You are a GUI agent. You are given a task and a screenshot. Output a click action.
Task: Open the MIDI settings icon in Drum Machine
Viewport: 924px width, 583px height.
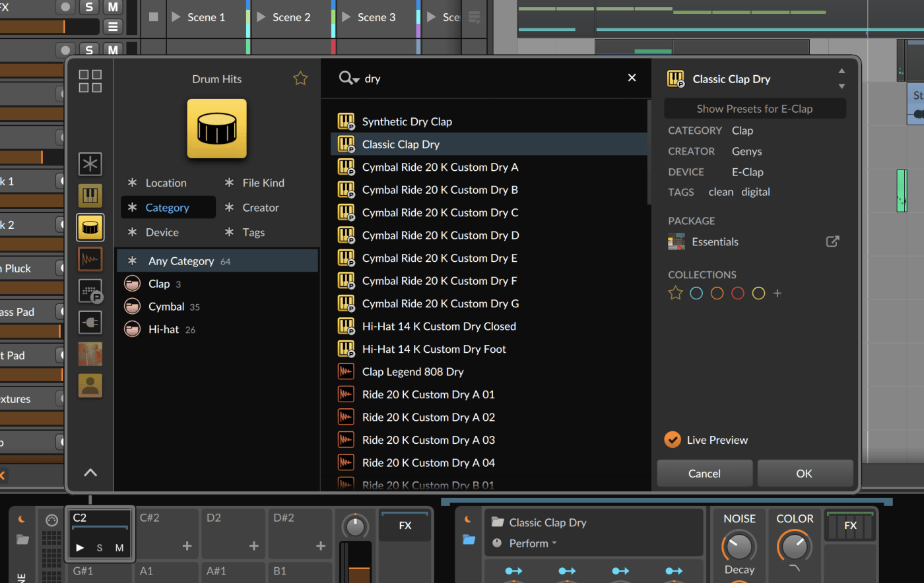click(51, 520)
